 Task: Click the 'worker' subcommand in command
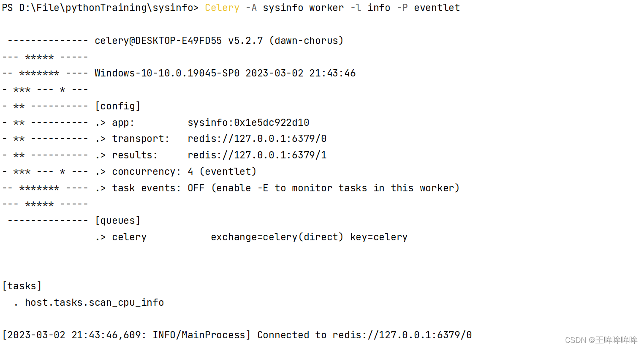(326, 8)
